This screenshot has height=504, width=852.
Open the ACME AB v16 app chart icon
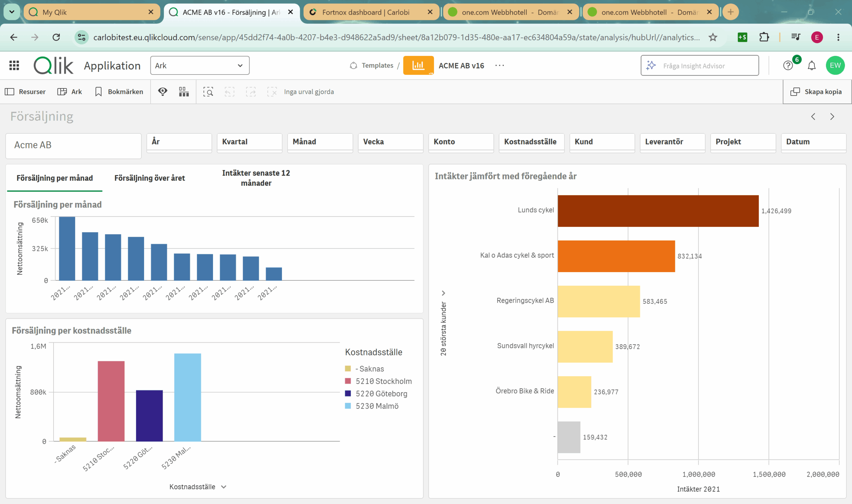point(418,65)
